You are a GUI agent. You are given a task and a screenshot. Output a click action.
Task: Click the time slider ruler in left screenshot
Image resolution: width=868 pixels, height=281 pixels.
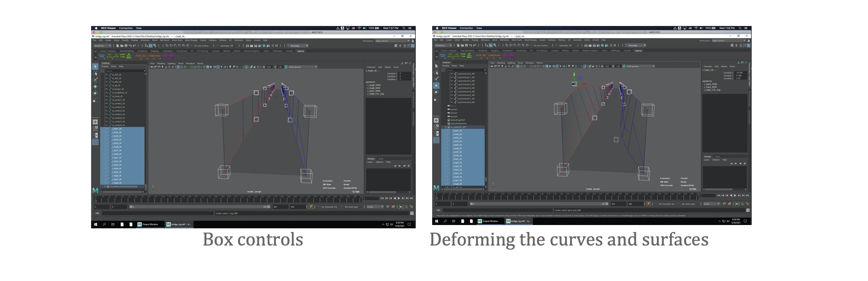tap(228, 199)
